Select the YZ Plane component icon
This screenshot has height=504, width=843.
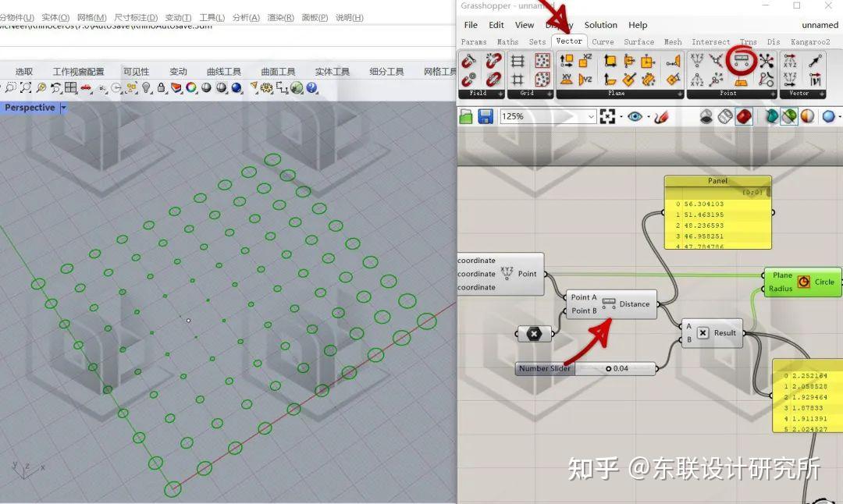(585, 80)
